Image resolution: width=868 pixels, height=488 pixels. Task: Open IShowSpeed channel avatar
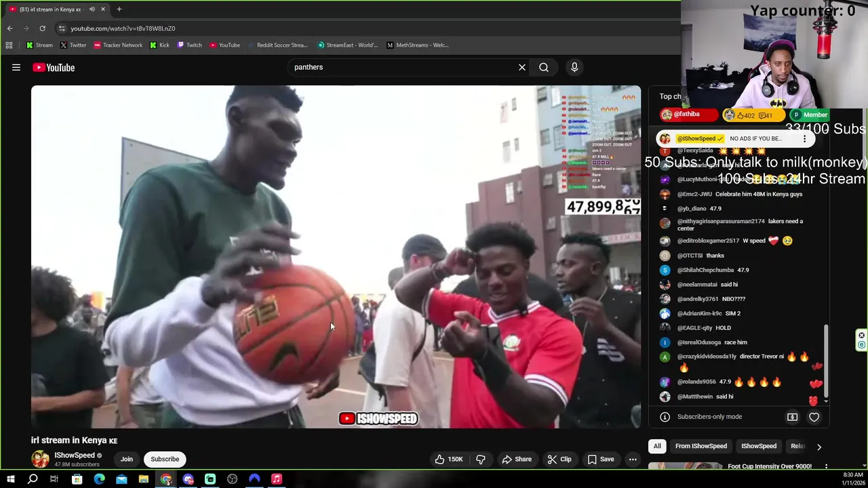point(40,459)
